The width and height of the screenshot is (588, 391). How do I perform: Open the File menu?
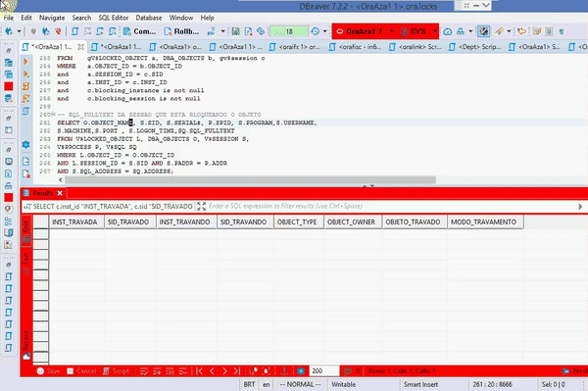(x=9, y=18)
